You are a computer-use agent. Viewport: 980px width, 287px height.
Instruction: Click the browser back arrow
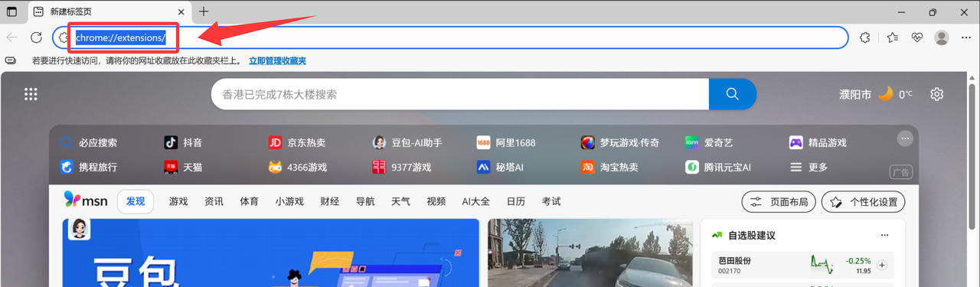(11, 38)
